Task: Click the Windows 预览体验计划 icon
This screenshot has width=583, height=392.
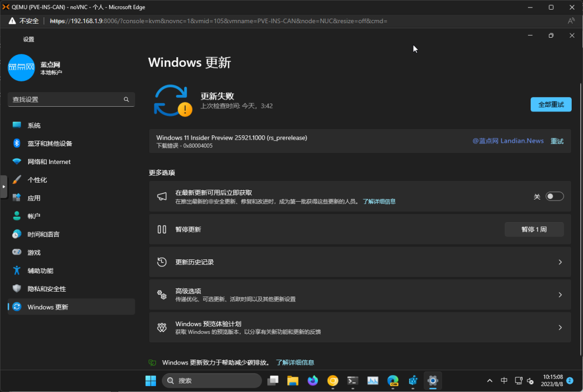Action: point(162,327)
